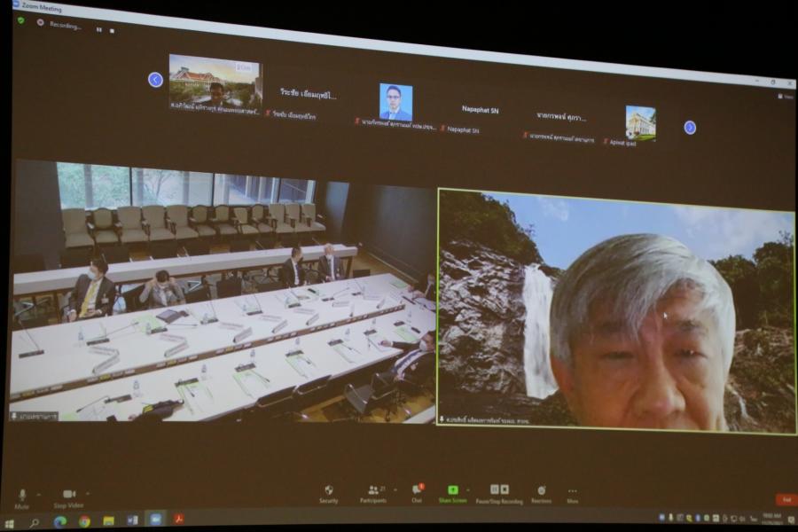Click the green Share Screen button

452,490
